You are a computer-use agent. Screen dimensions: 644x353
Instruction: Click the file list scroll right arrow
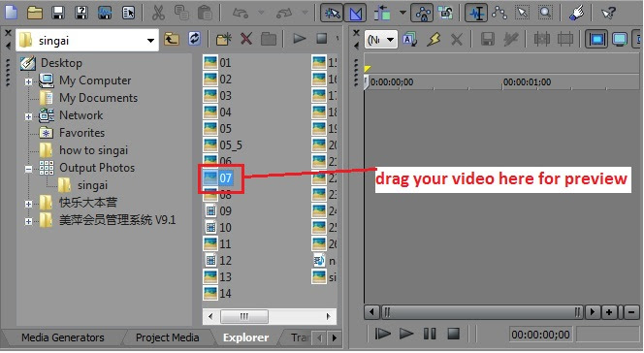328,316
